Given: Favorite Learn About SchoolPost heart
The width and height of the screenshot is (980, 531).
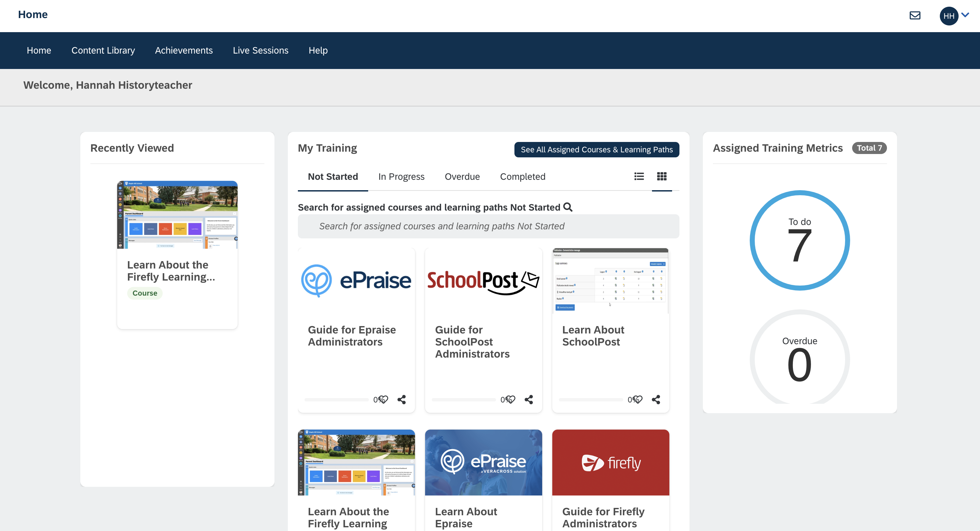Looking at the screenshot, I should [x=638, y=399].
